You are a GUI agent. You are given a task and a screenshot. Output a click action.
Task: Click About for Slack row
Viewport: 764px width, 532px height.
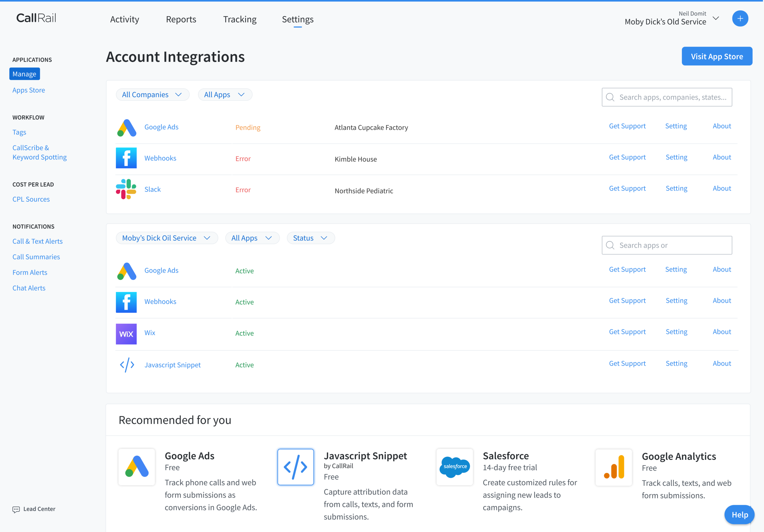point(722,188)
